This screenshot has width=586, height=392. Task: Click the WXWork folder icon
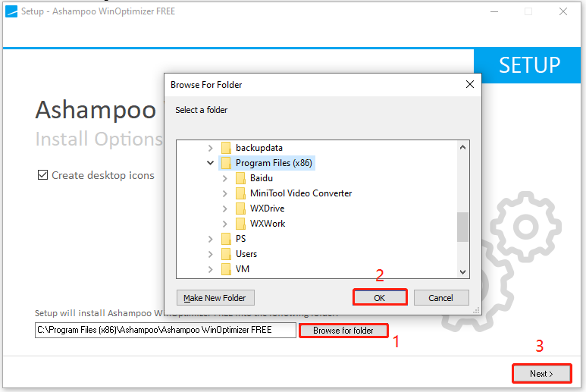(x=240, y=224)
